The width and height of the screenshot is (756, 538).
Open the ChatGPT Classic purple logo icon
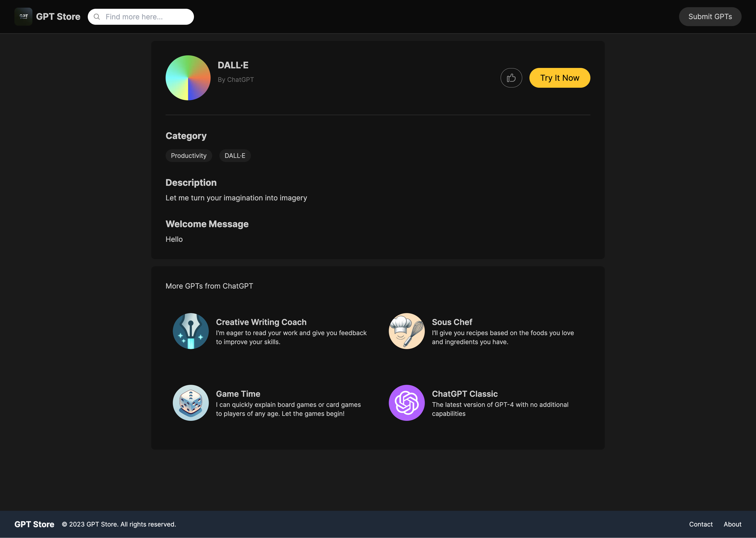click(x=406, y=403)
